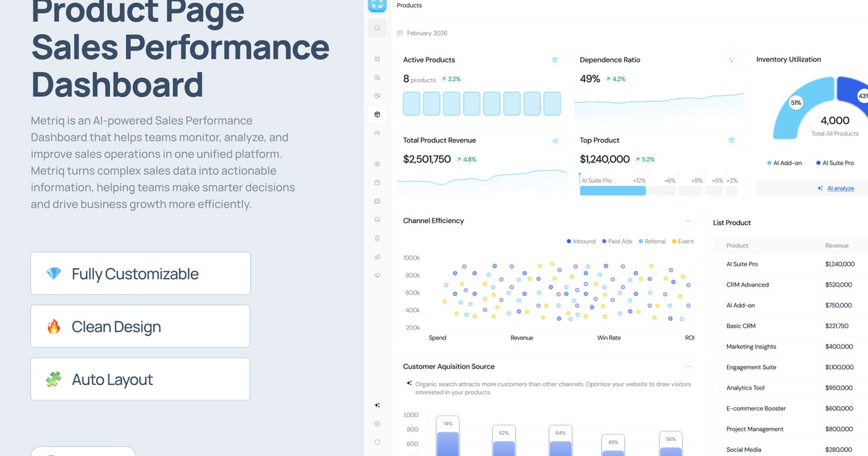Sort list by Revenue column header
Viewport: 868px width, 456px height.
[837, 246]
